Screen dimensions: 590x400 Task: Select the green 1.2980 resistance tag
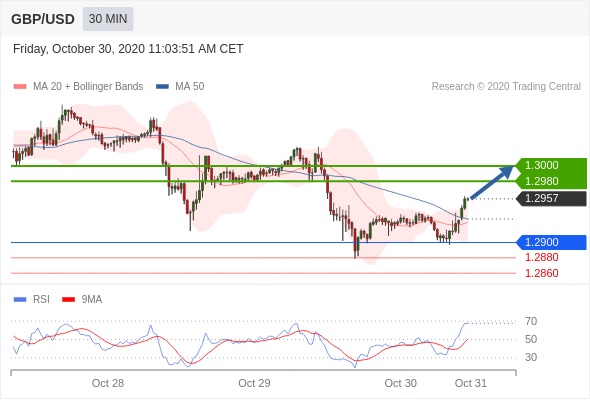[551, 181]
